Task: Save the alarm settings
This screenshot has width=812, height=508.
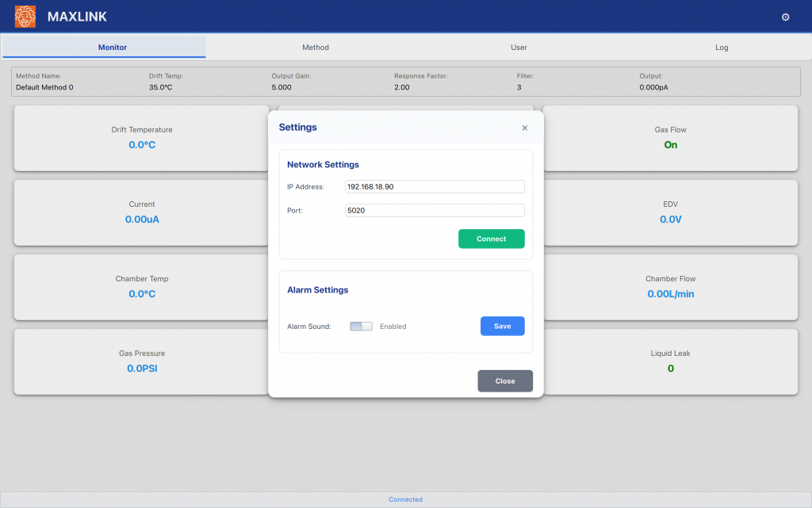Action: click(502, 326)
